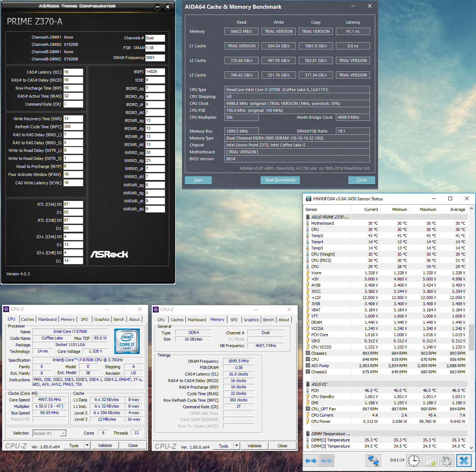Click the NB Frequency value 4697.7 MHz

tap(266, 346)
